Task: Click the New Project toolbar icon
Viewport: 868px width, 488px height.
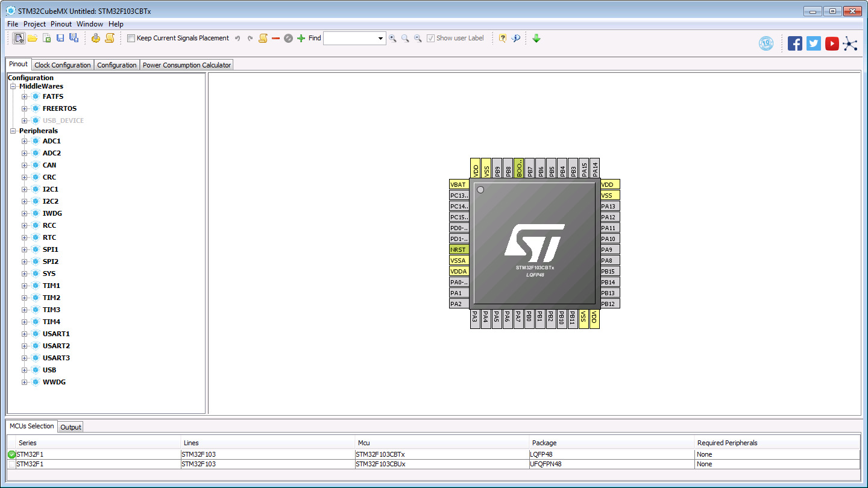Action: pyautogui.click(x=19, y=38)
